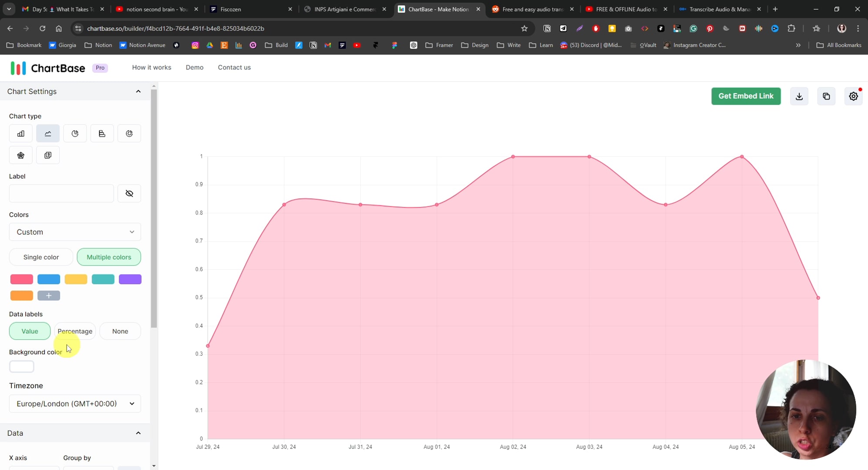868x470 pixels.
Task: Click the Get Embed Link button
Action: 746,96
